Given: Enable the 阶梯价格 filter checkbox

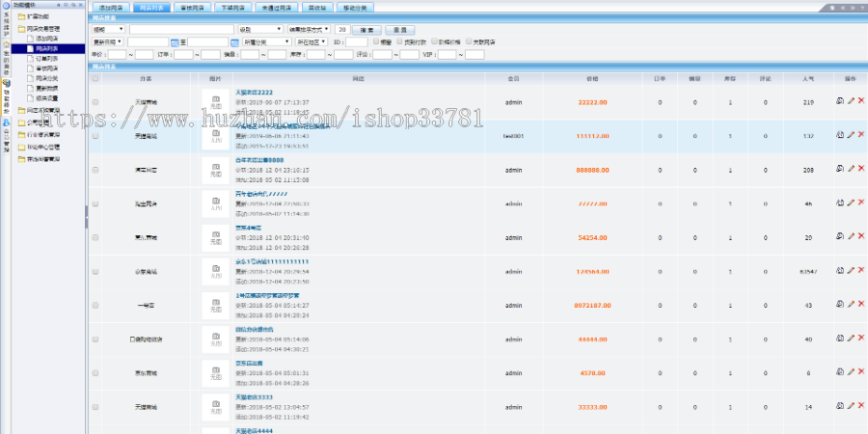Looking at the screenshot, I should pos(435,41).
